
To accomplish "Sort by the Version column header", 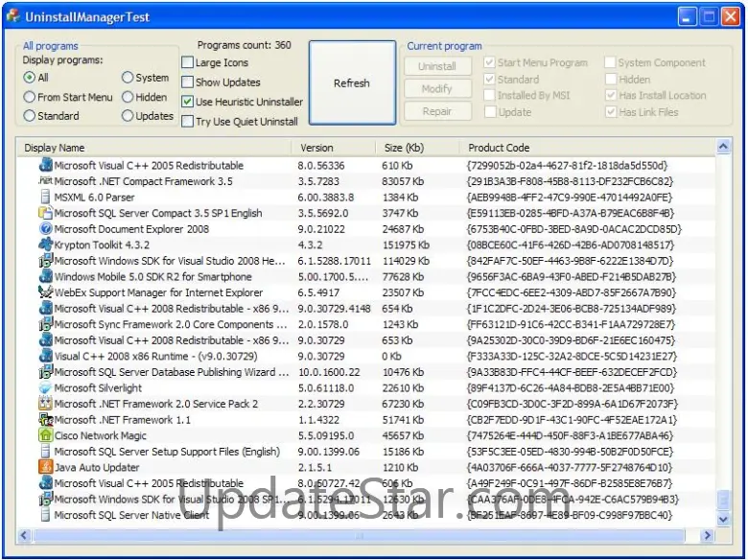I will 334,148.
